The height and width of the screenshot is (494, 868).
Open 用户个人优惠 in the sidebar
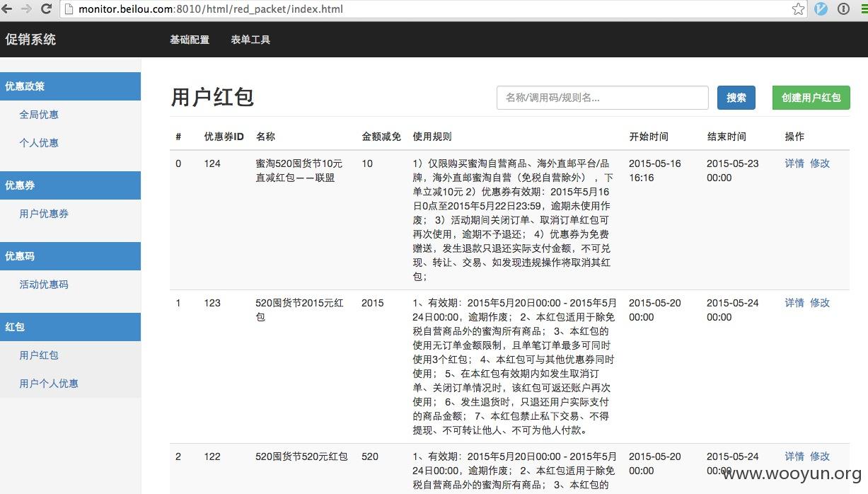click(49, 384)
